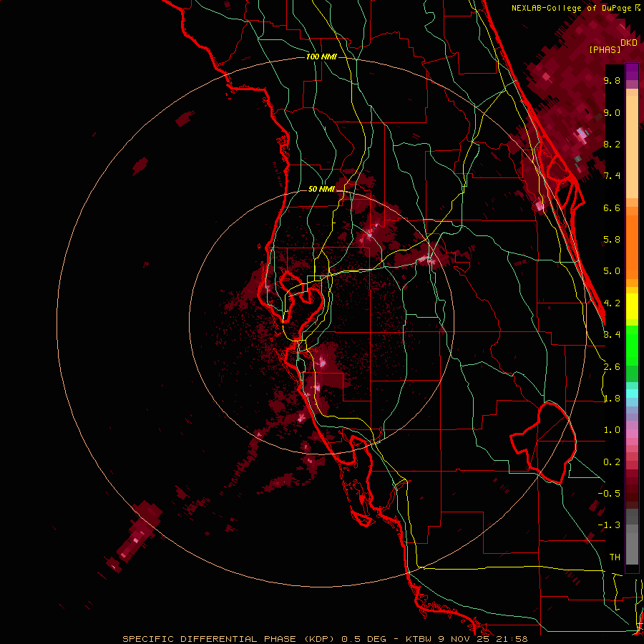The height and width of the screenshot is (644, 644).
Task: Select the 1.0 scale label
Action: 612,430
